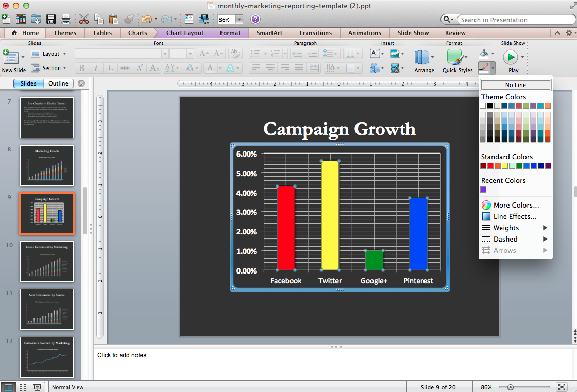
Task: Click the Copy icon
Action: [98, 19]
